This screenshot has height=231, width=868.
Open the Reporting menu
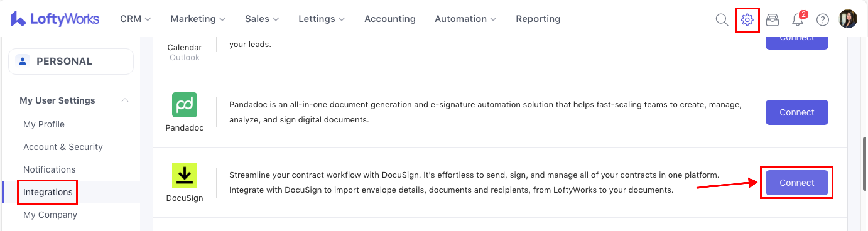coord(538,19)
